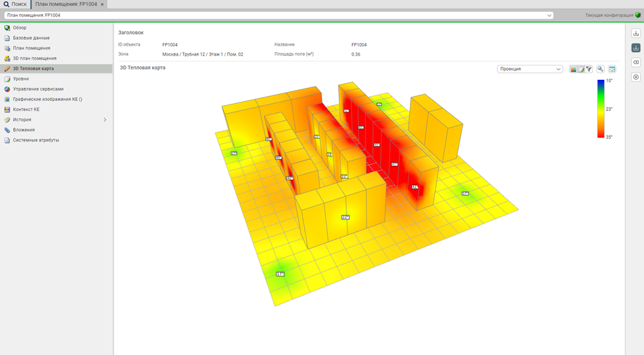Viewport: 644px width, 355px height.
Task: Click the Заголовок section heading
Action: click(131, 32)
